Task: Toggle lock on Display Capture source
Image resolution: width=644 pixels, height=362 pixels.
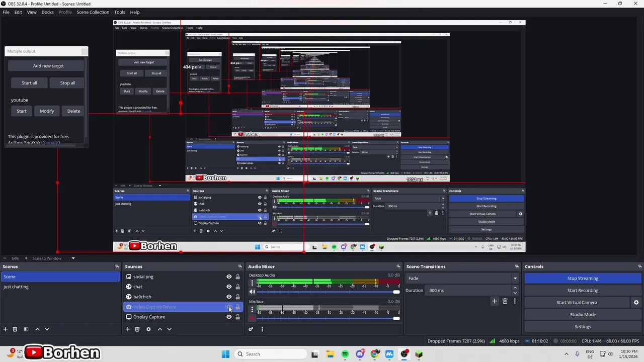Action: click(238, 317)
